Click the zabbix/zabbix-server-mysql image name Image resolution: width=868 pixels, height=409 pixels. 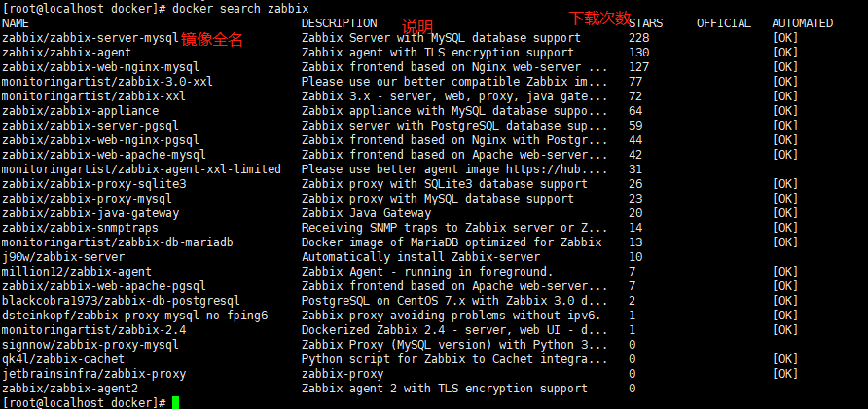pyautogui.click(x=90, y=38)
